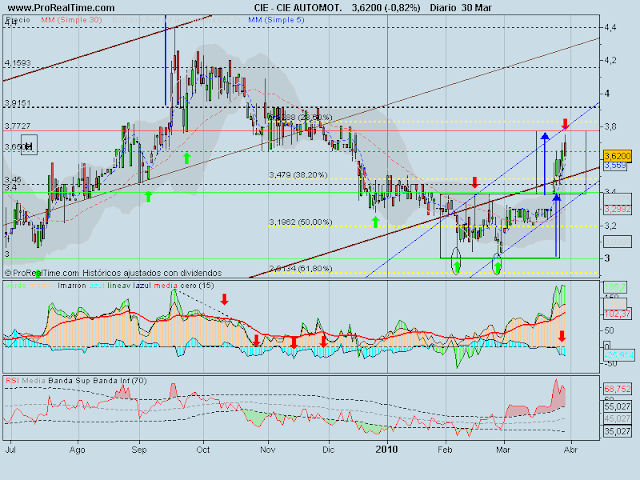The image size is (640, 480).
Task: Click the Diario 30 Mar timeframe label
Action: pos(461,8)
